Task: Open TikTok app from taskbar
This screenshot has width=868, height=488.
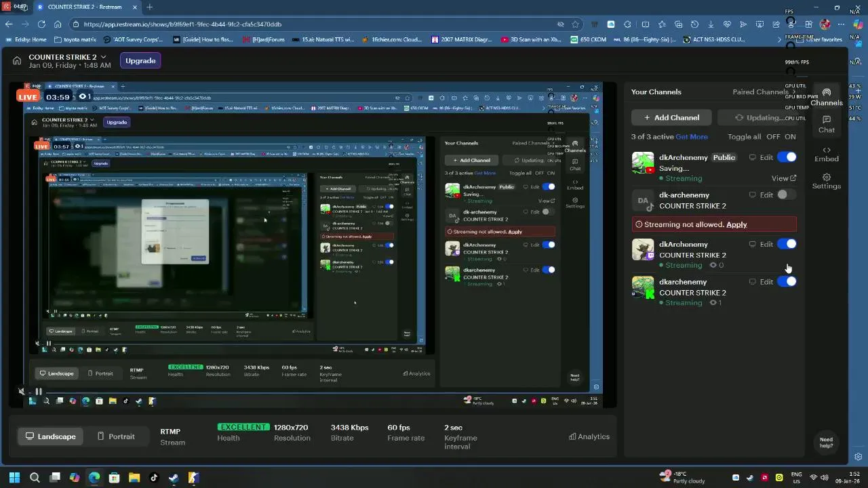Action: click(x=154, y=477)
